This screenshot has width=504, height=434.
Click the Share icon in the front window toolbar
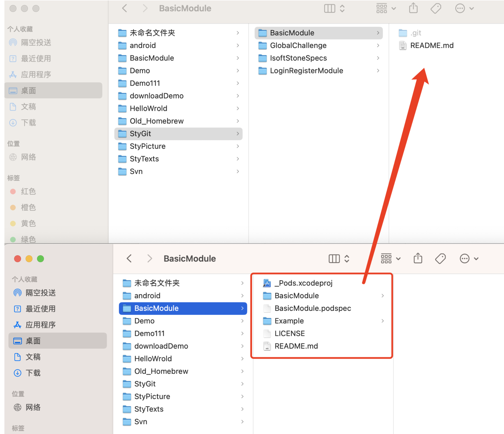pos(418,258)
